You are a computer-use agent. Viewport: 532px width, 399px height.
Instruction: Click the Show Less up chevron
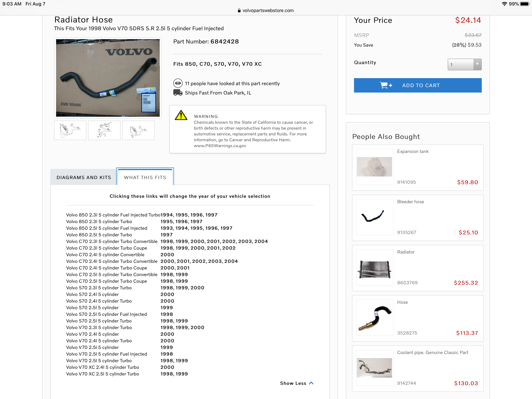[x=311, y=383]
